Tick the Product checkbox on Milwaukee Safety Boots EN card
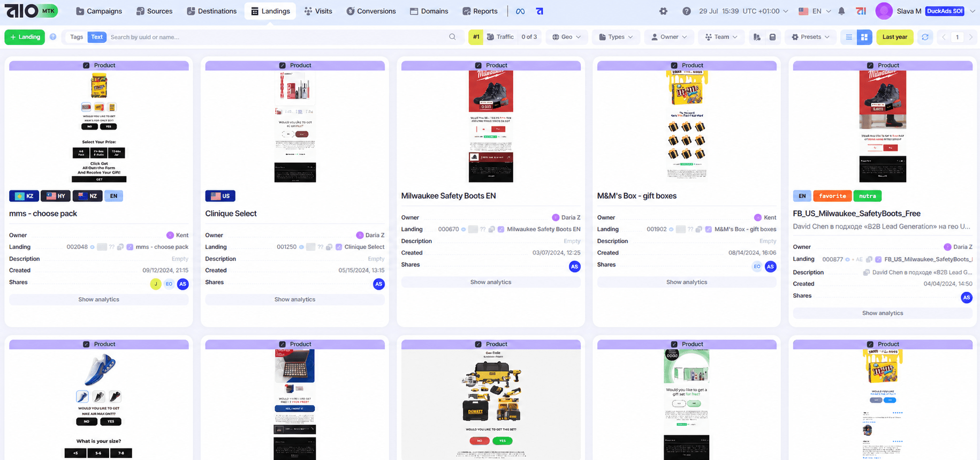 pos(478,65)
